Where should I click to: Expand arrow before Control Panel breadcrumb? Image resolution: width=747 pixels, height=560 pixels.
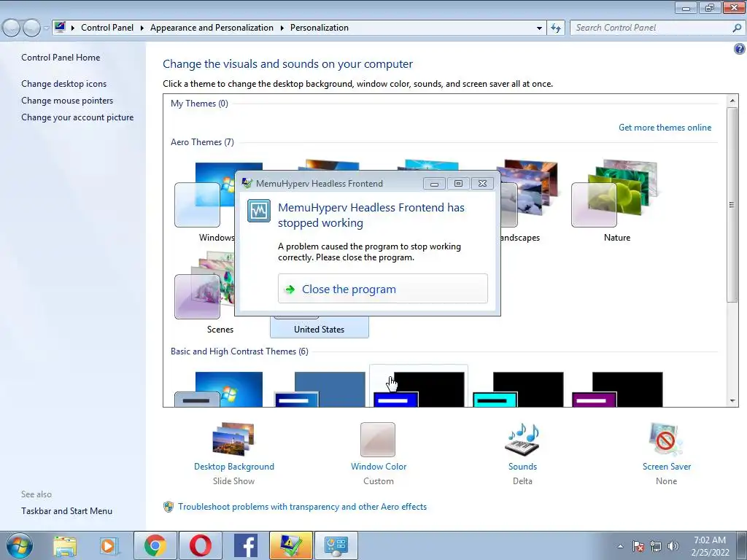click(73, 28)
